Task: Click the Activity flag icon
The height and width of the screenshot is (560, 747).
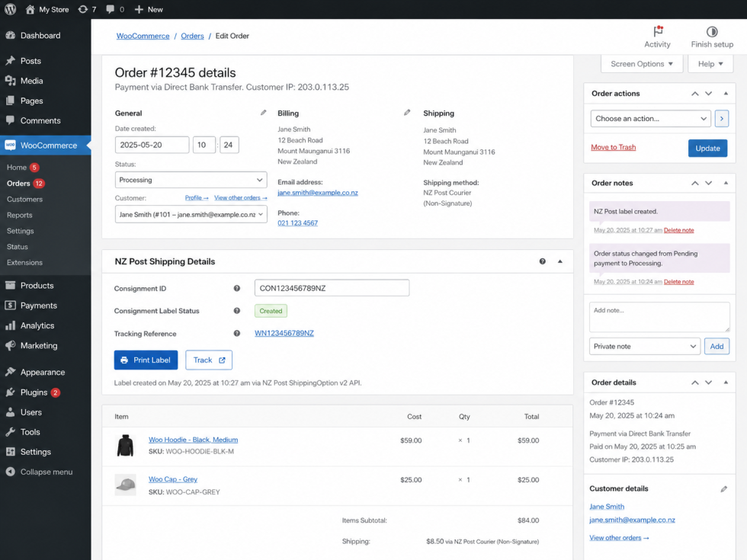Action: (658, 31)
